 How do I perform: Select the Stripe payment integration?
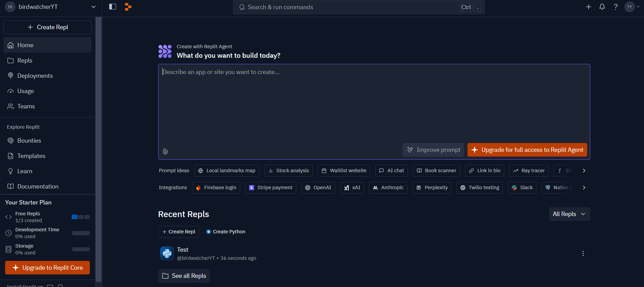[271, 187]
